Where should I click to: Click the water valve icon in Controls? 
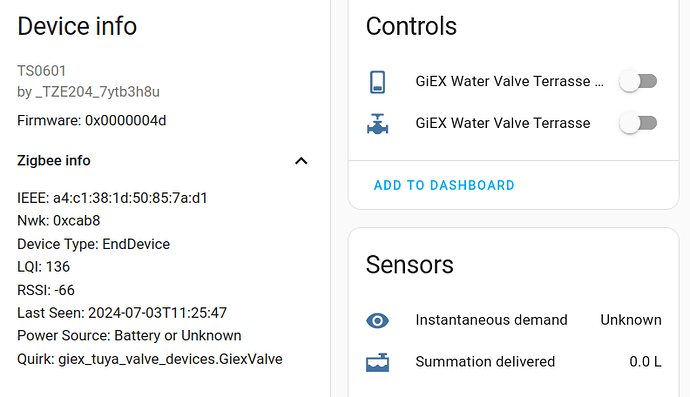point(378,124)
